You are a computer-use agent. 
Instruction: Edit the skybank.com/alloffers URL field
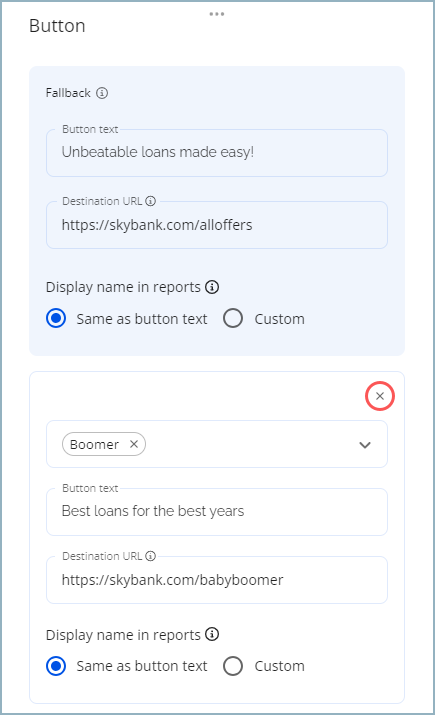pyautogui.click(x=217, y=225)
